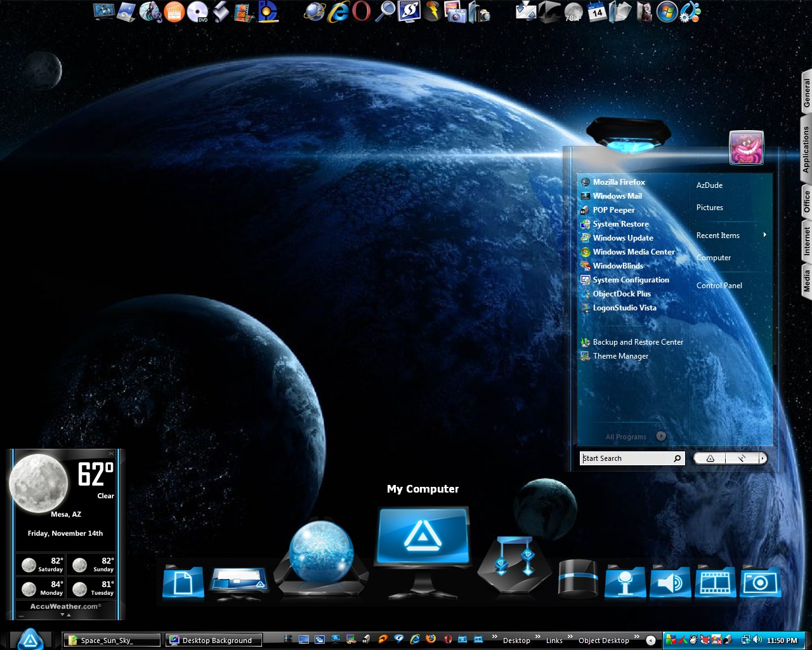The width and height of the screenshot is (812, 650).
Task: Open the DVD disc icon in top dock
Action: tap(197, 11)
